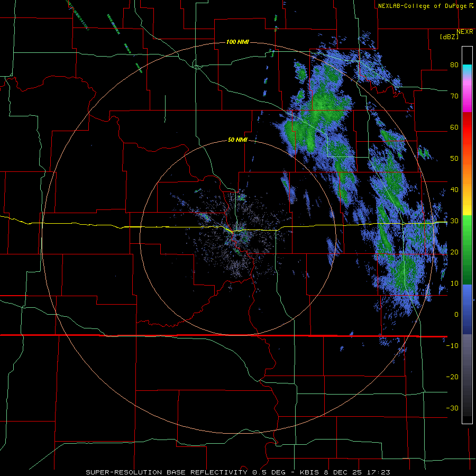Click the bottom caption 'SUPER-RESOLUTION BASE REFLECTIVITY' text

(167, 472)
